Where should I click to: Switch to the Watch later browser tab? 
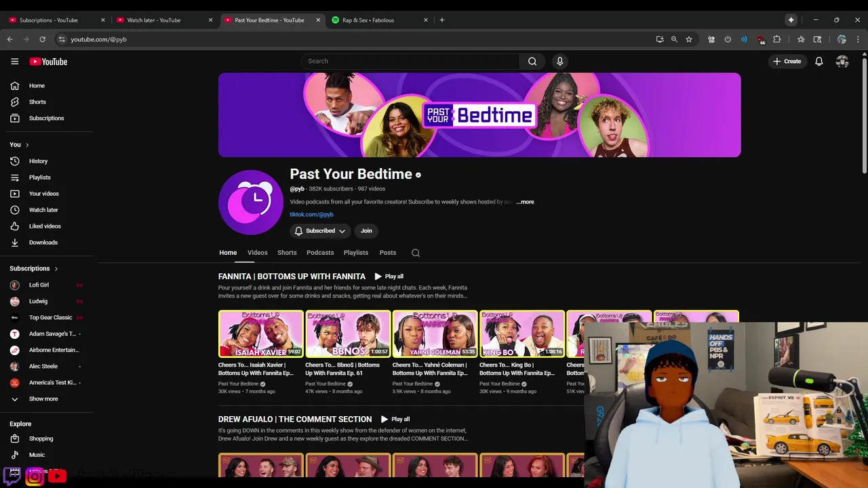click(x=163, y=20)
